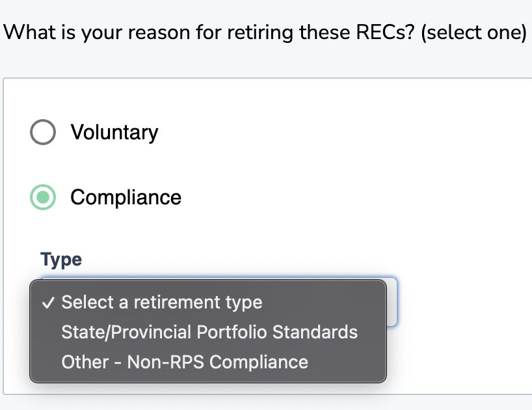Click the Type field label

coord(61,259)
